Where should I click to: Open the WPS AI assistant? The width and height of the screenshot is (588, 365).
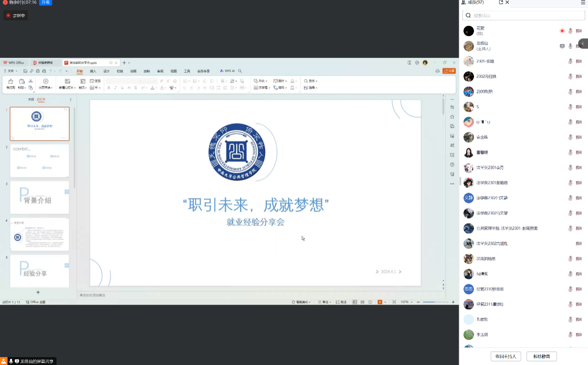click(x=228, y=71)
